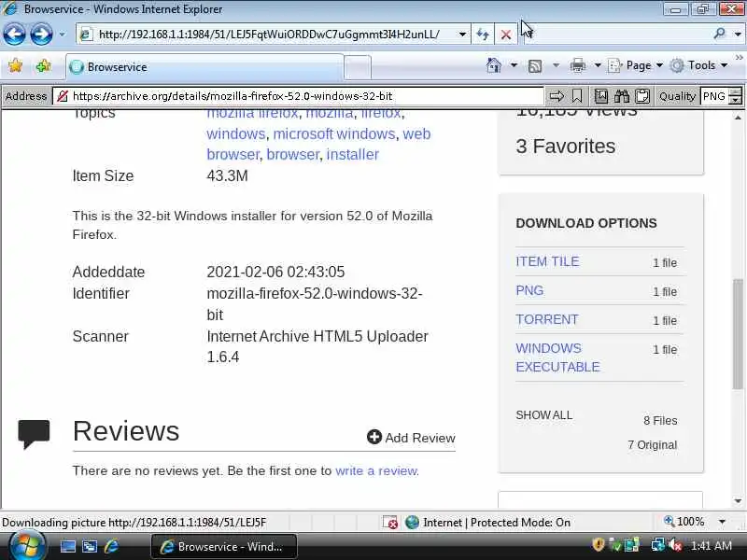Click the PNG download option
747x560 pixels.
tap(529, 290)
